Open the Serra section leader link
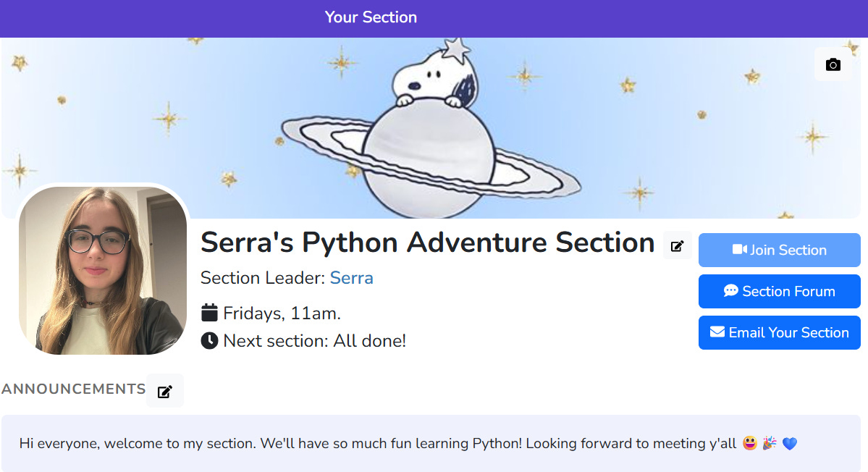This screenshot has height=472, width=868. tap(351, 278)
